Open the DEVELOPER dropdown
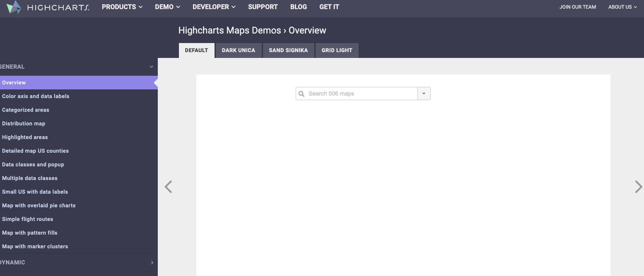The width and height of the screenshot is (644, 276). [x=214, y=7]
